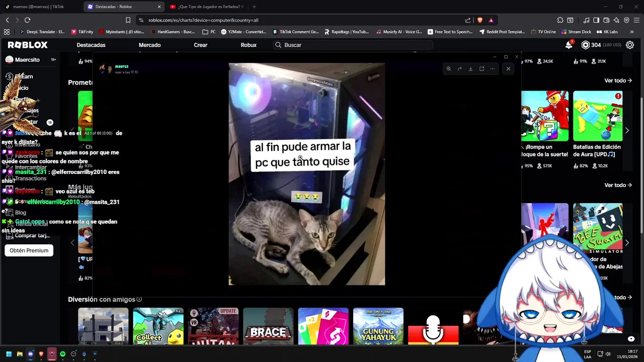The width and height of the screenshot is (644, 362).
Task: Open Discord from taskbar
Action: [30, 354]
